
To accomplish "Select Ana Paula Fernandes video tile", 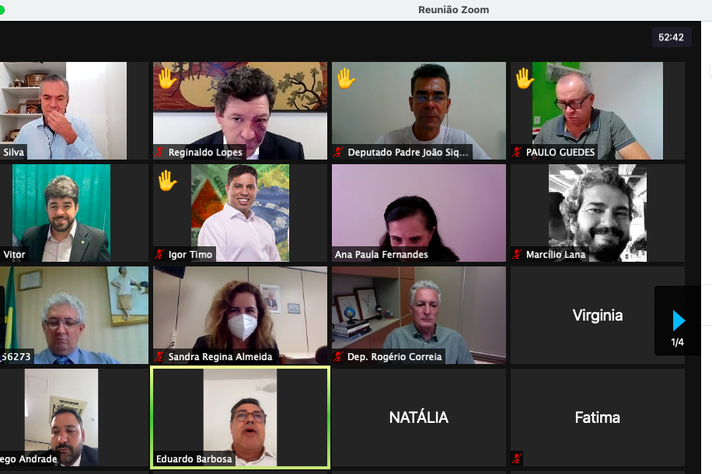I will (419, 213).
